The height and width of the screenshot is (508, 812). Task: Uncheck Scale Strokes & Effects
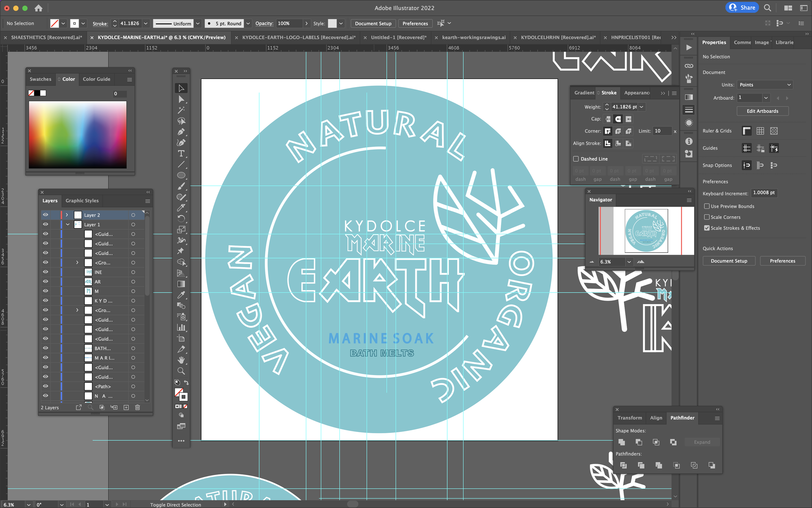click(706, 228)
